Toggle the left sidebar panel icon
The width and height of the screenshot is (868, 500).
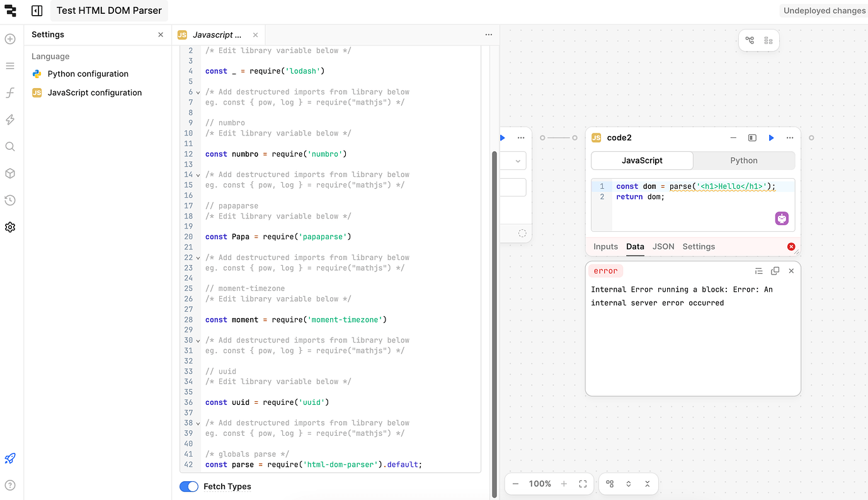click(37, 11)
